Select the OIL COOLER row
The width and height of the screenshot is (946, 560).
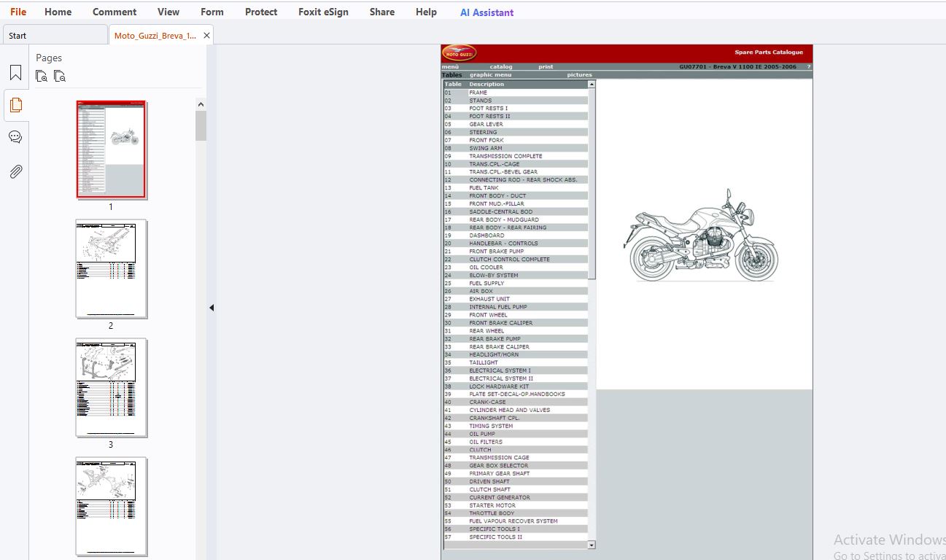tap(515, 268)
